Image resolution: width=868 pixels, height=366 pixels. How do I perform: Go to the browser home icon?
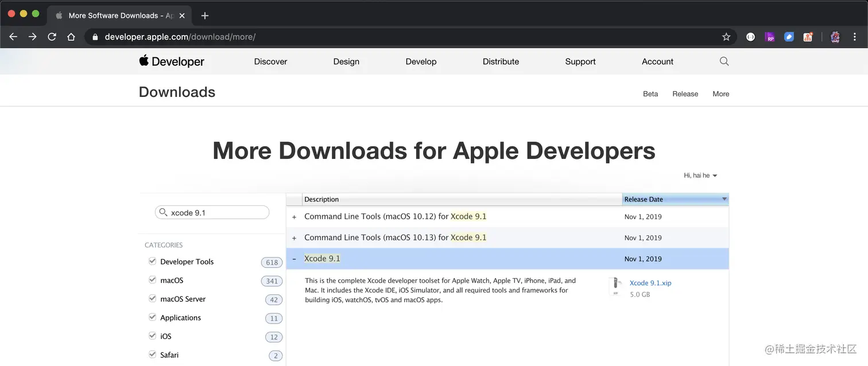coord(71,37)
